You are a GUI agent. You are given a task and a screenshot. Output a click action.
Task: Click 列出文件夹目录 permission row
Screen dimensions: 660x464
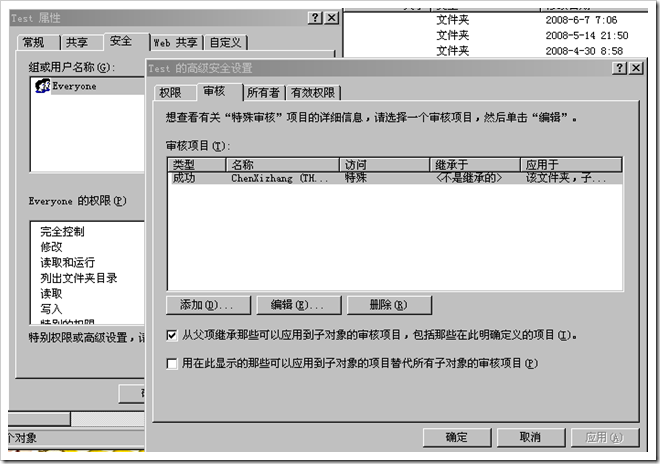coord(79,278)
